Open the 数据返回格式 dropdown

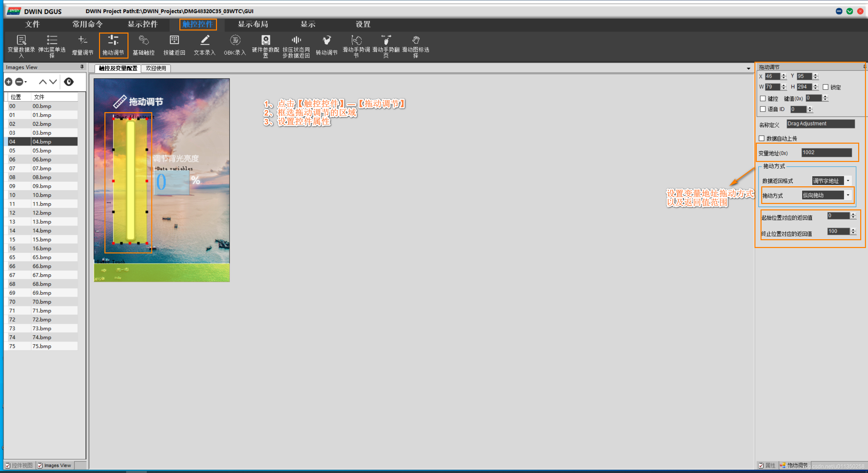coord(848,181)
